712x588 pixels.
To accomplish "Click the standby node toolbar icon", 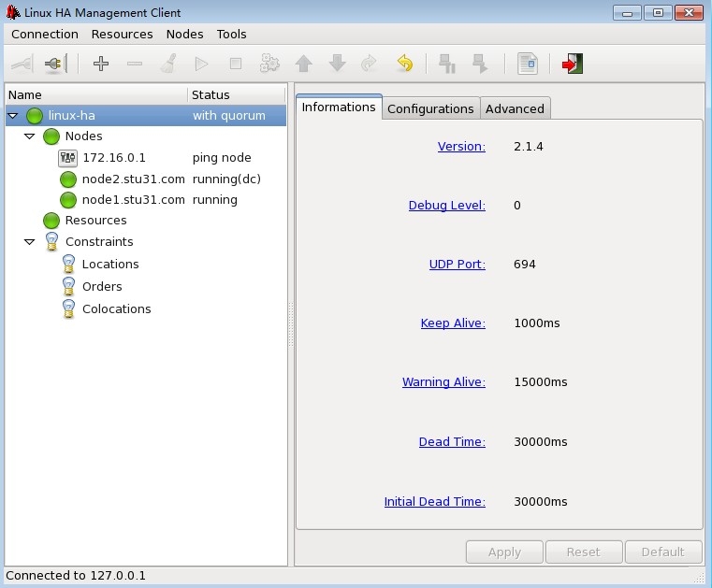I will [x=447, y=64].
